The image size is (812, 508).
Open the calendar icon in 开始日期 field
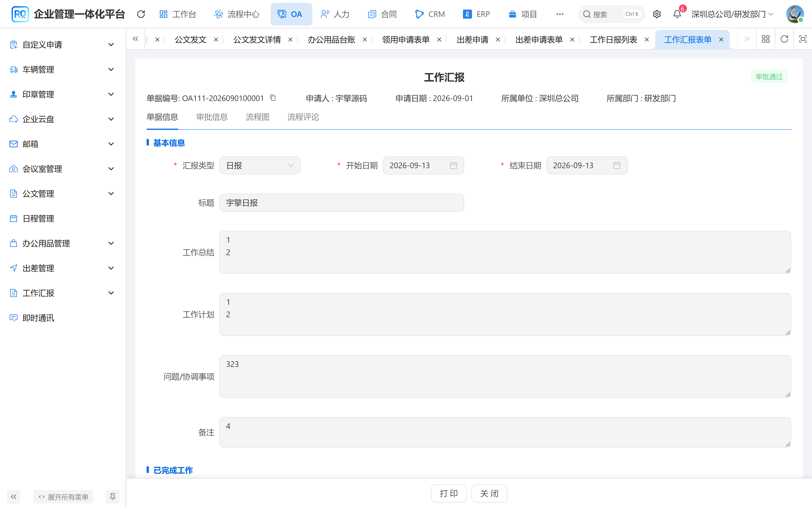pos(453,165)
